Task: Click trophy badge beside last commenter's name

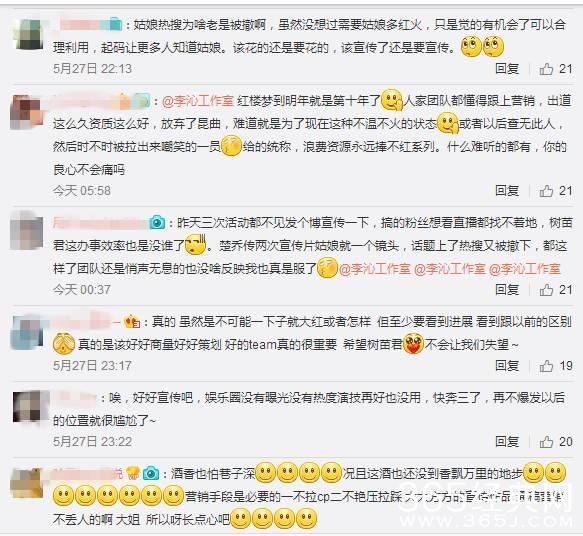Action: coord(133,474)
